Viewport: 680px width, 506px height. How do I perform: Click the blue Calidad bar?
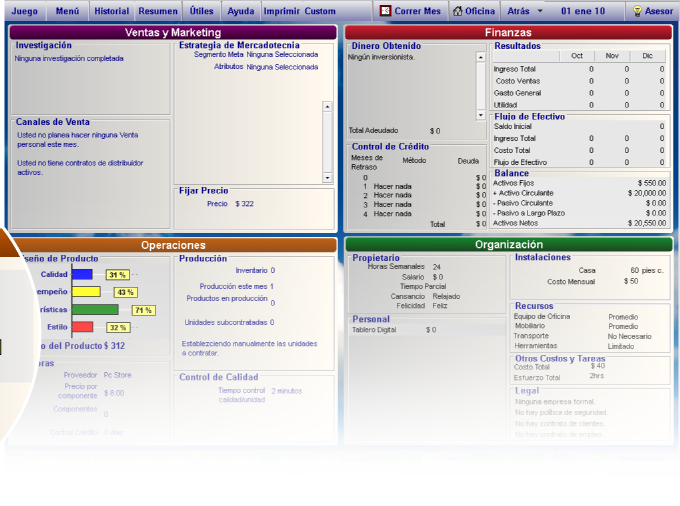click(x=81, y=274)
